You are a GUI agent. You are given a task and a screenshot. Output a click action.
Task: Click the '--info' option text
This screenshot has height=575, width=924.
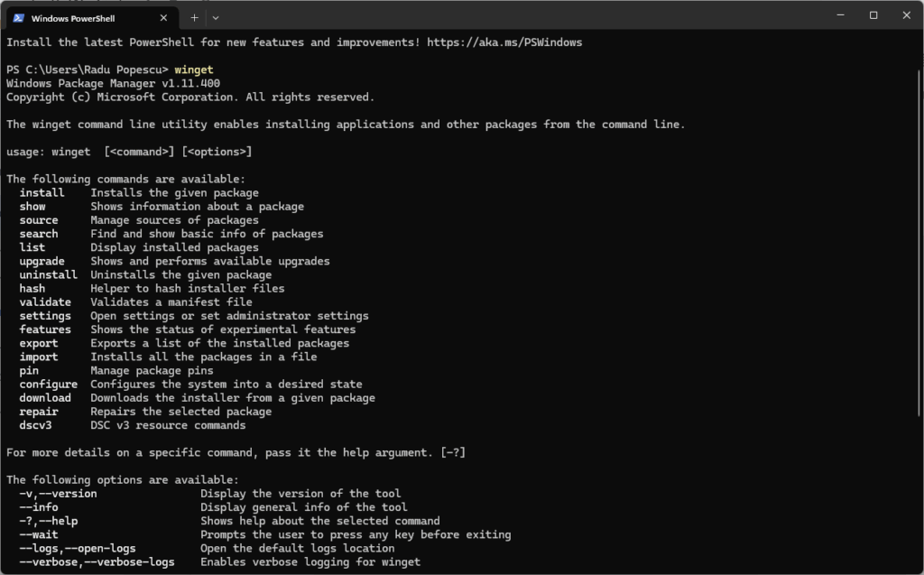pos(39,507)
